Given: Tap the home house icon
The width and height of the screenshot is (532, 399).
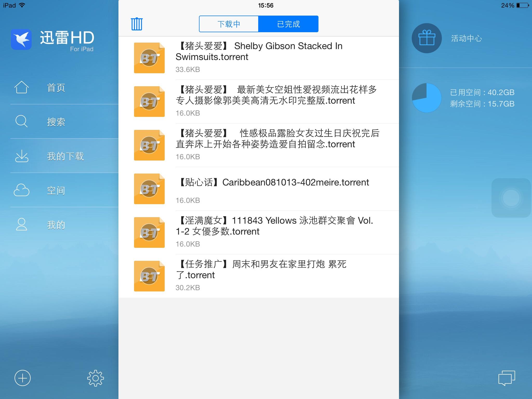Looking at the screenshot, I should pyautogui.click(x=21, y=87).
